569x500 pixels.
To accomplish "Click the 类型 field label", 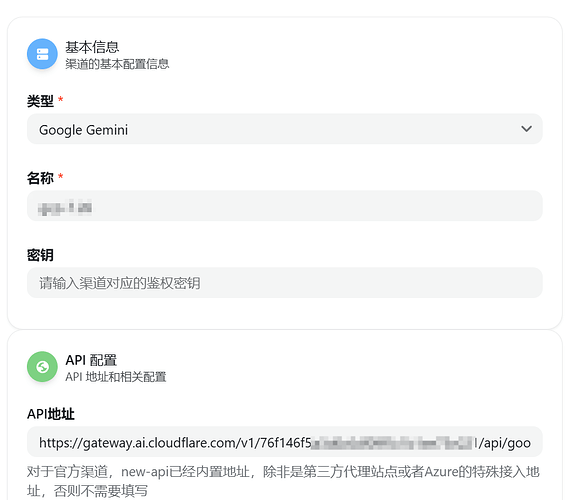I will 40,101.
